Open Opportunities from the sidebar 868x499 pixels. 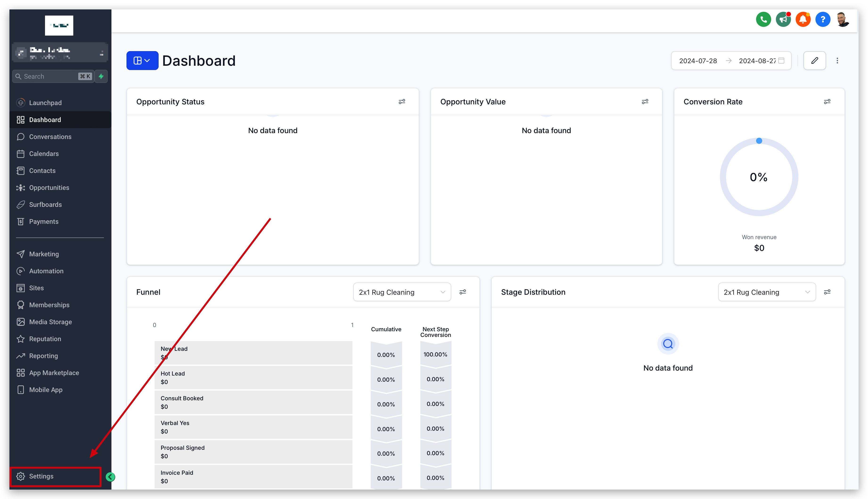point(49,188)
